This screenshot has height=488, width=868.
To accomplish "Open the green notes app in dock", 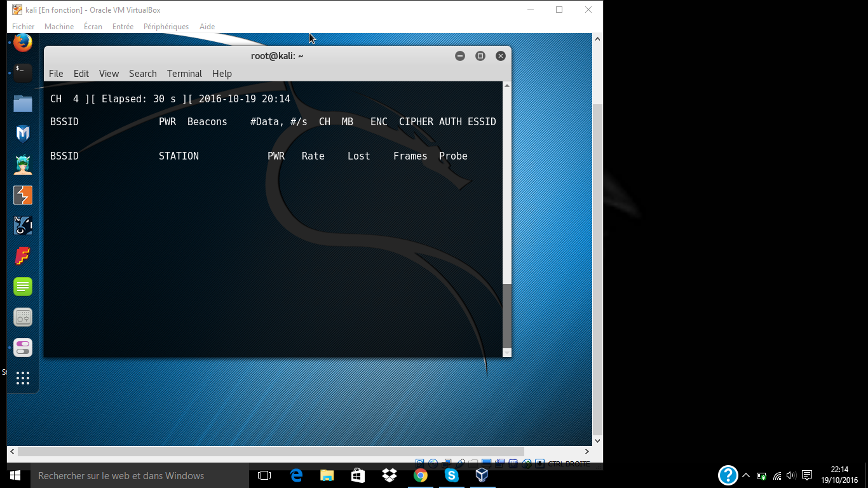I will [x=23, y=287].
